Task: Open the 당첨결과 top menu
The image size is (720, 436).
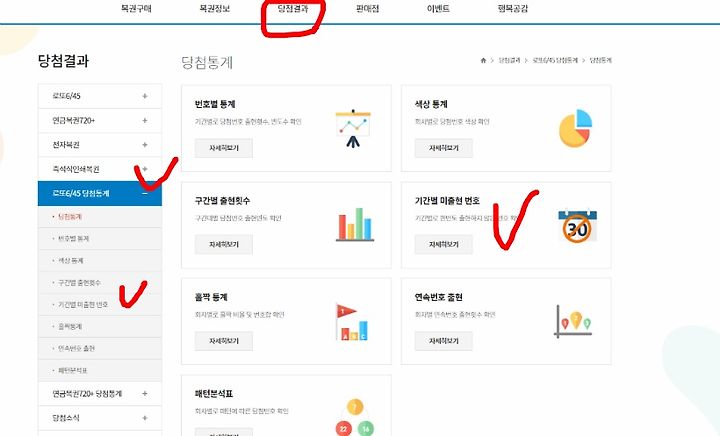Action: tap(293, 9)
